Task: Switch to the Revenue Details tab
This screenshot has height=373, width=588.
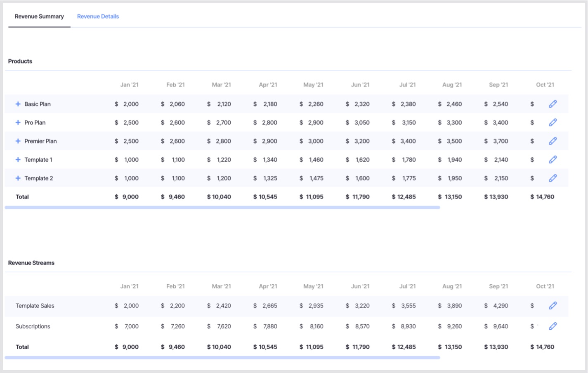Action: [98, 17]
